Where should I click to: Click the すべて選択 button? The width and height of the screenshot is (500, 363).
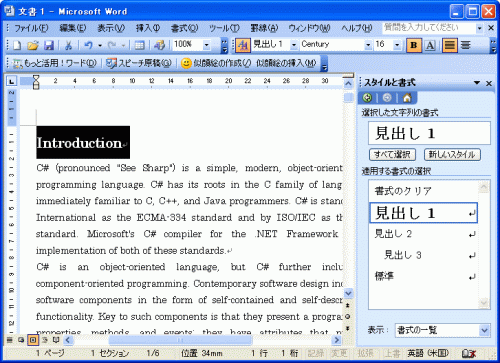pos(392,154)
